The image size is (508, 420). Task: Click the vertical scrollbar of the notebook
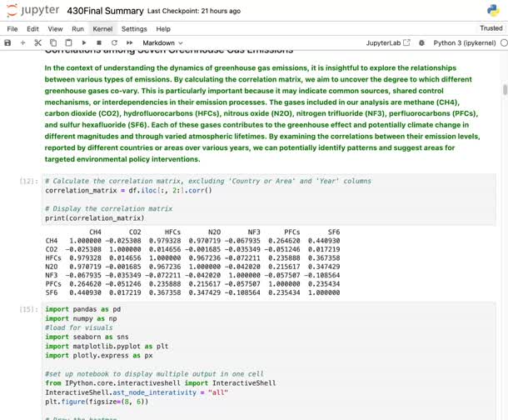coord(504,90)
